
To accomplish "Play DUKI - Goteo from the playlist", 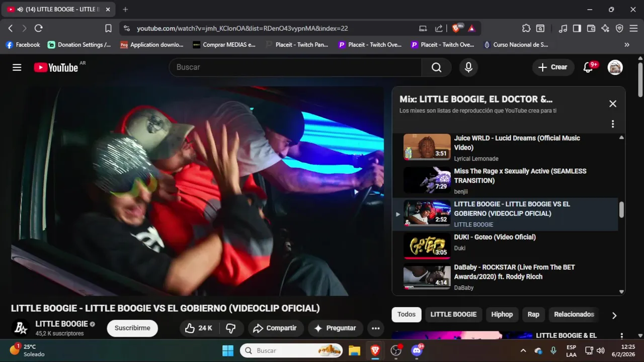I will tap(505, 246).
